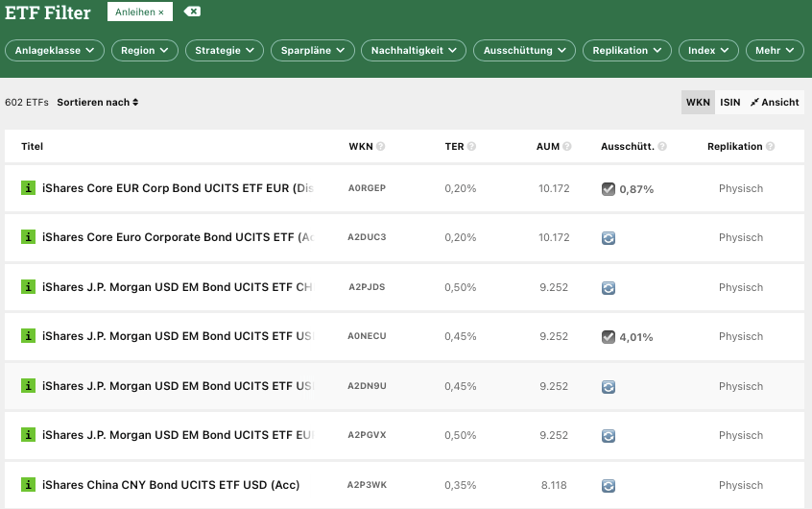Screen dimensions: 812x509
Task: Click accumulating icon in A2P3WK row
Action: [x=609, y=486]
